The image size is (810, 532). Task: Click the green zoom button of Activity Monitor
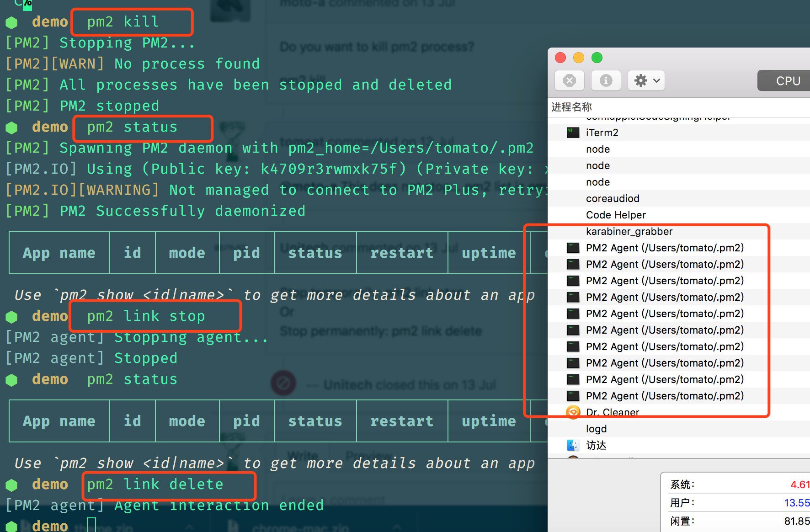click(x=597, y=58)
